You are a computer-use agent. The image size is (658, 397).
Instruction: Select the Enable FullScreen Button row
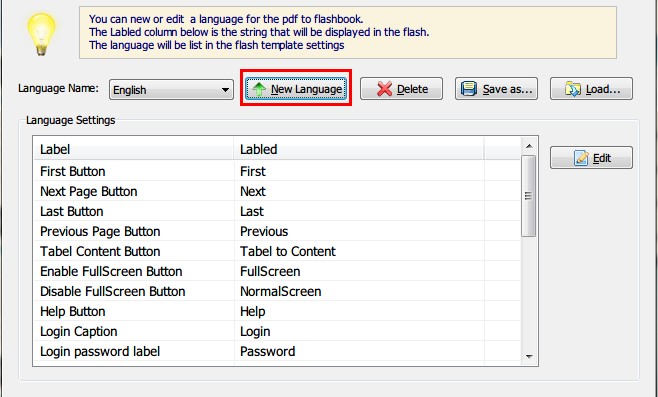(x=277, y=272)
